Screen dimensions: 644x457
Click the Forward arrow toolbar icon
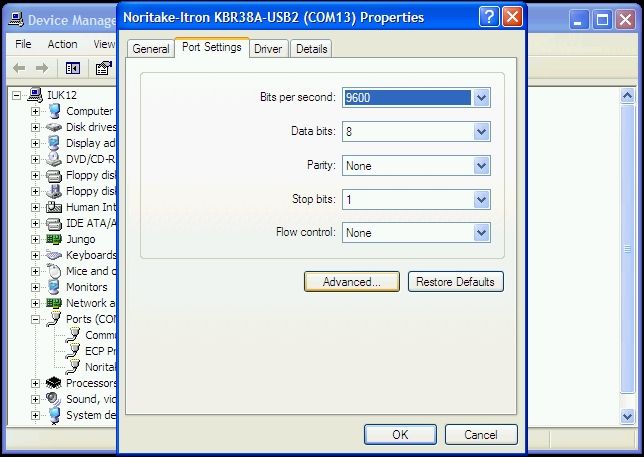pyautogui.click(x=42, y=68)
